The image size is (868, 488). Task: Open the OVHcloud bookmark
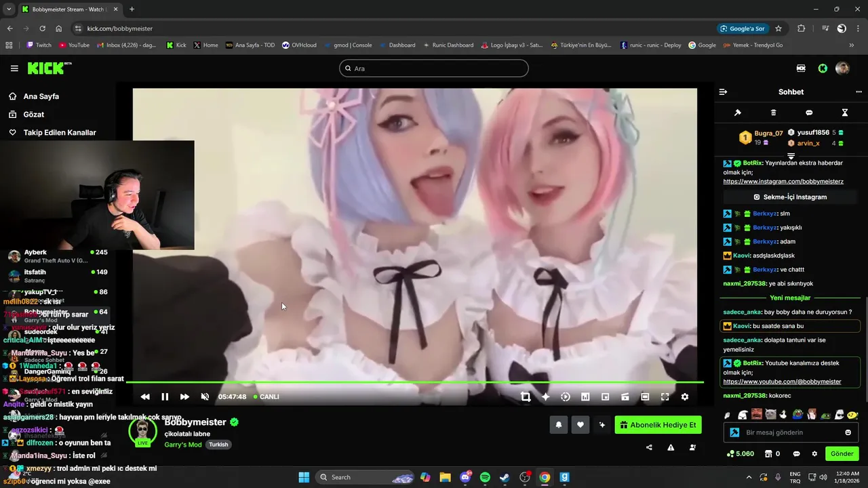click(299, 45)
